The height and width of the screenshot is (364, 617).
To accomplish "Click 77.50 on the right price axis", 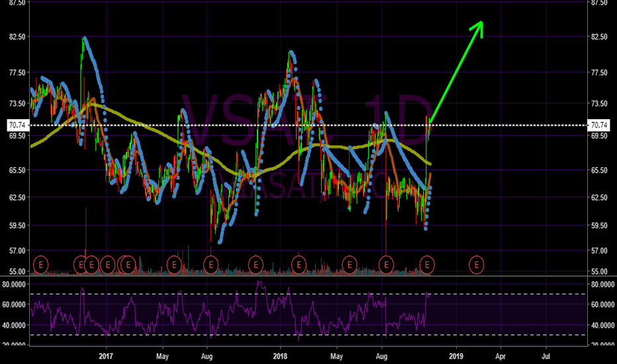I will click(x=599, y=73).
